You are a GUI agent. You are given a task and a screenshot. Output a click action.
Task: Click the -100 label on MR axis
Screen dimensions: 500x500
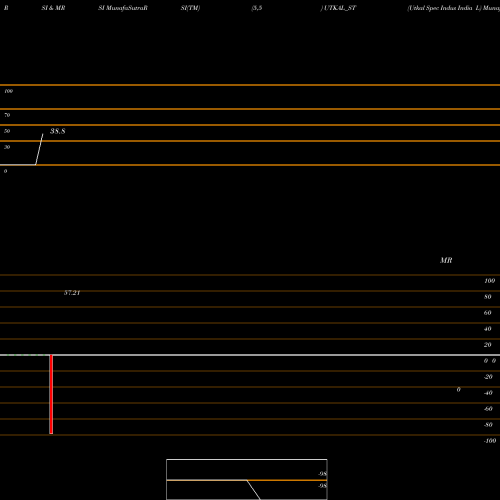(x=490, y=441)
